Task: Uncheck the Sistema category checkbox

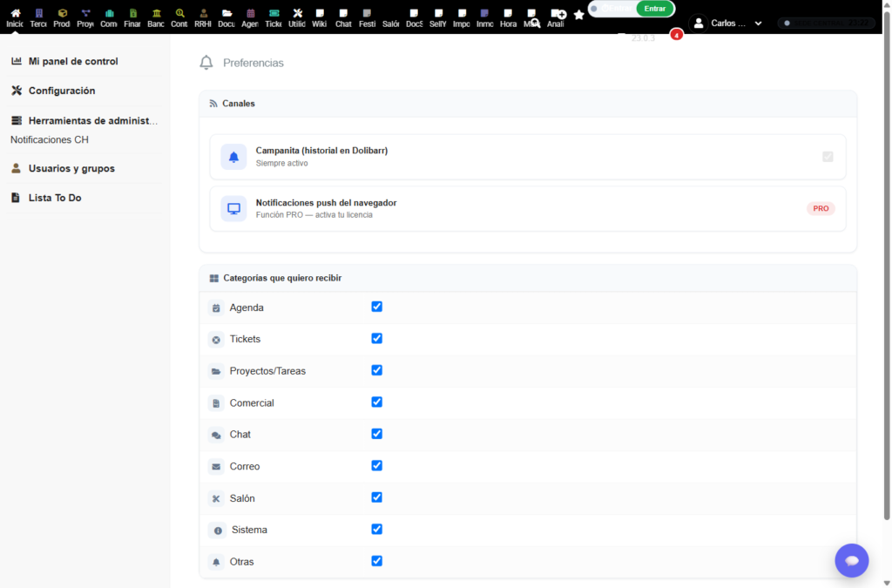Action: point(376,530)
